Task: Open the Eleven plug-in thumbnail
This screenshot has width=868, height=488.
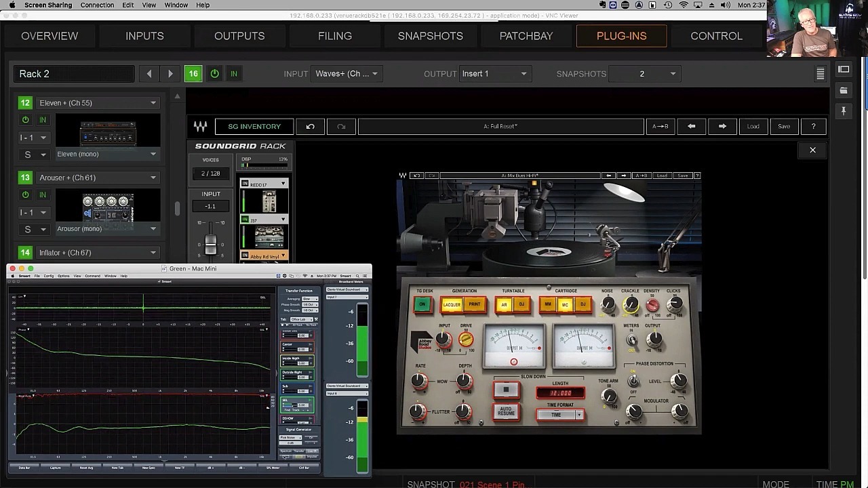Action: pos(108,131)
